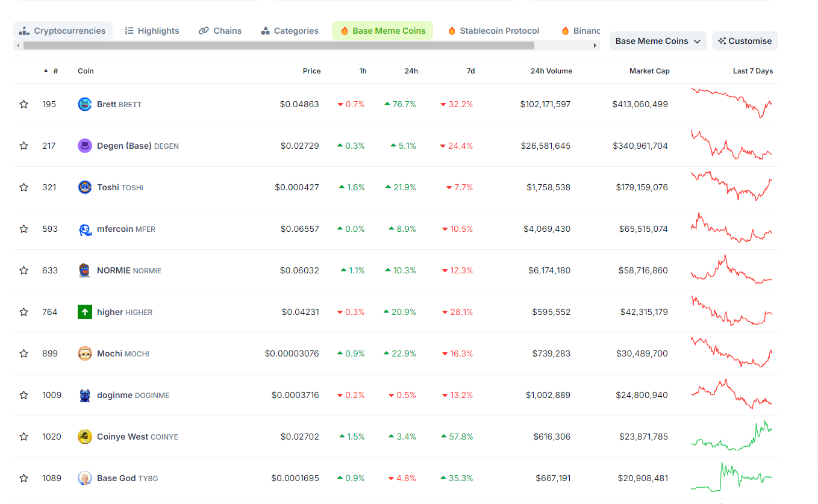
Task: Click the tab bar scroll left arrow
Action: pos(18,45)
